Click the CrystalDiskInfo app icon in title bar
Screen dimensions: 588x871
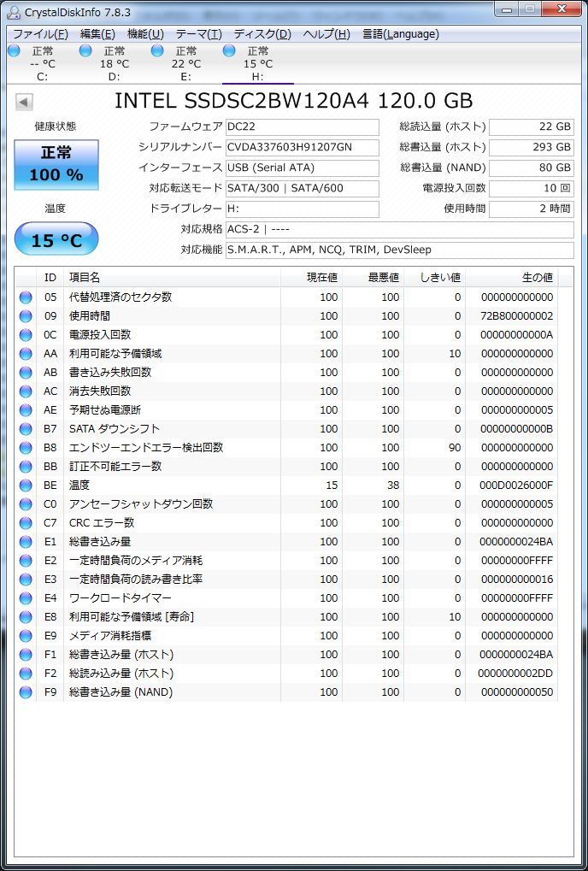(14, 12)
